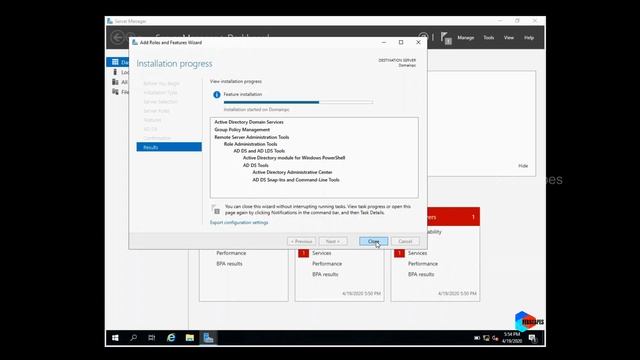This screenshot has height=360, width=640.
Task: Click Active Directory Domain Services entry
Action: [x=249, y=122]
